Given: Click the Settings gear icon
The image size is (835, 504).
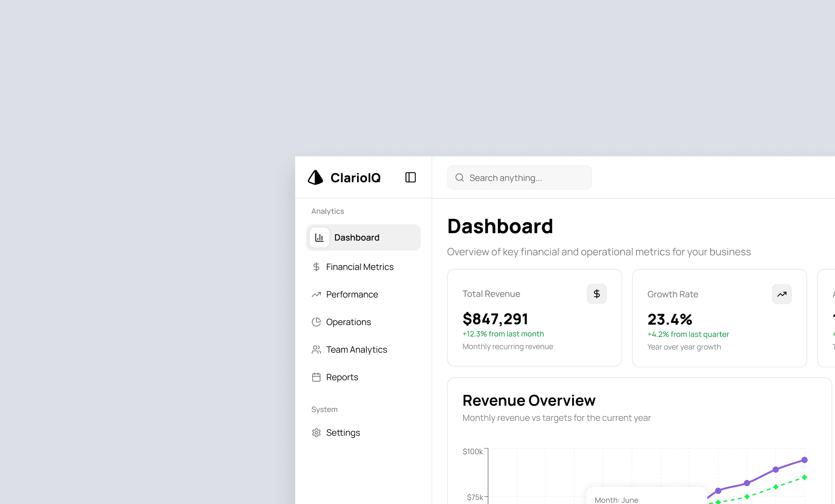Looking at the screenshot, I should (x=316, y=433).
